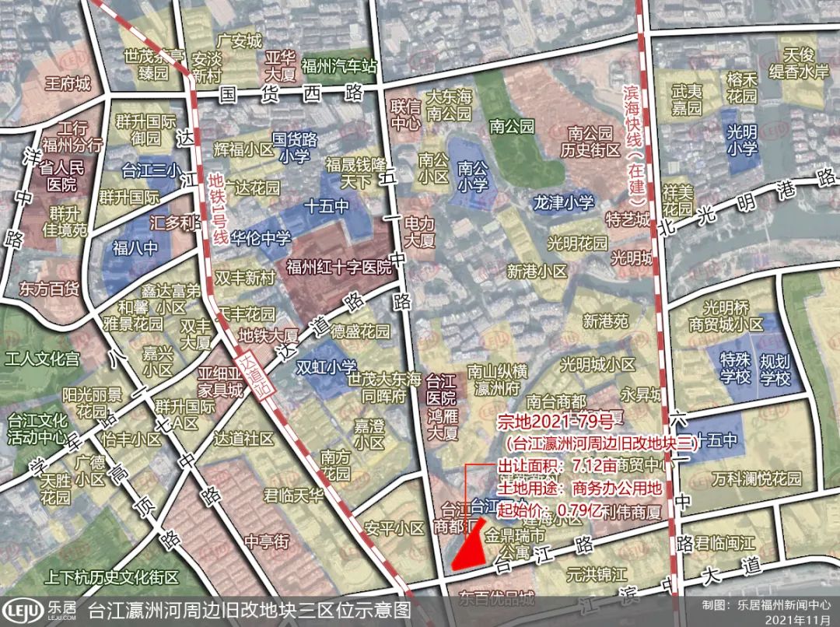
Task: Click the 台江医院 label
Action: coord(441,390)
